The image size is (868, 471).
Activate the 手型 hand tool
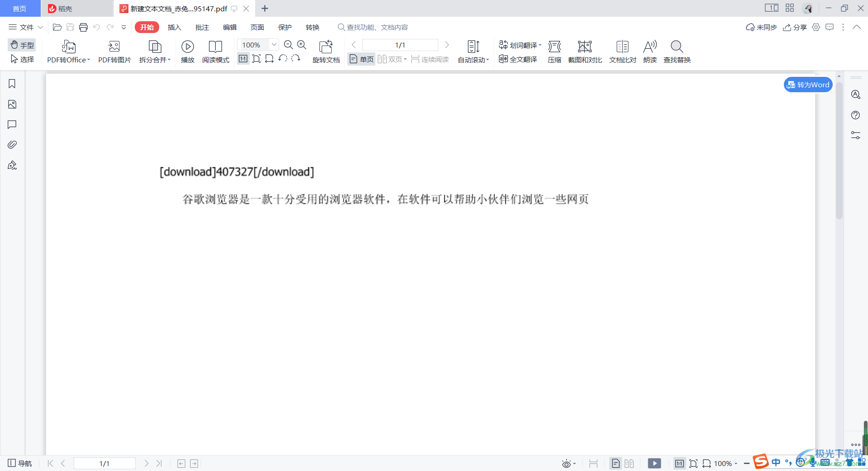(x=22, y=45)
